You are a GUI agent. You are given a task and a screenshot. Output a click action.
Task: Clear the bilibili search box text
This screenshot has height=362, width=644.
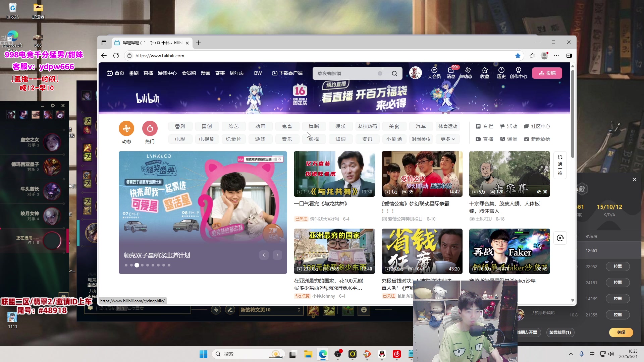(380, 73)
